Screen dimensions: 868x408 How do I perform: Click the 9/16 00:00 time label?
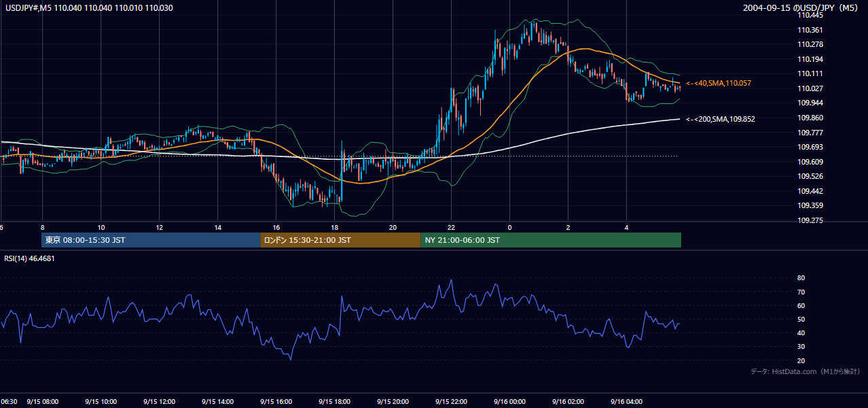509,401
